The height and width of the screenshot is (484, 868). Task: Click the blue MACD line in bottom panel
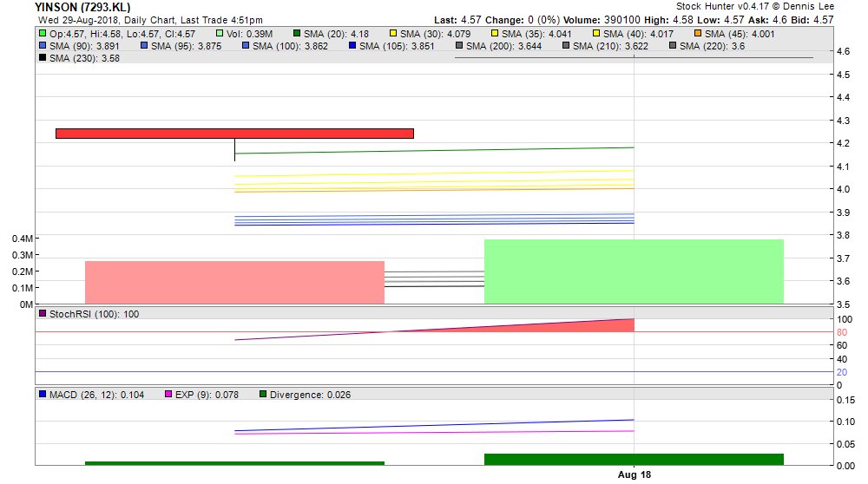435,426
